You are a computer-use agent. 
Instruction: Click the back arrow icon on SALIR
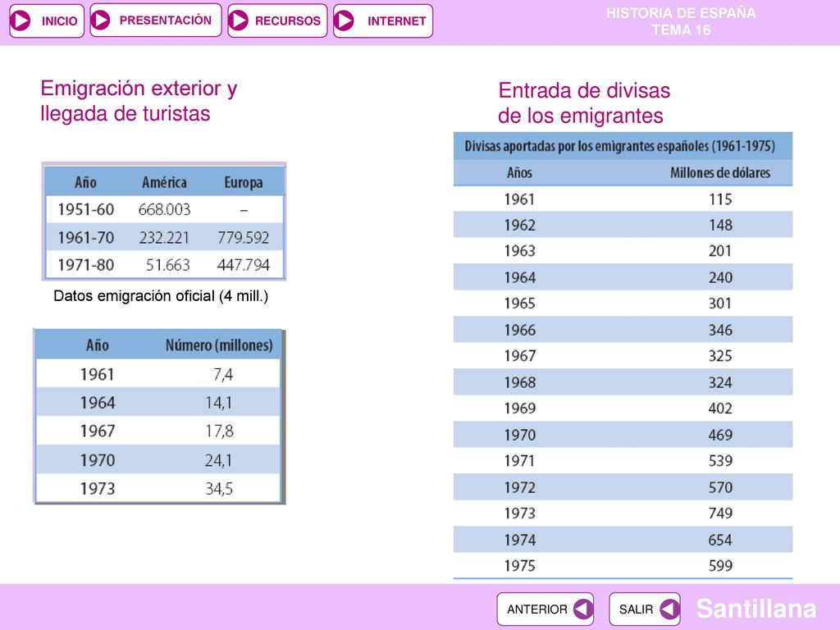coord(669,609)
